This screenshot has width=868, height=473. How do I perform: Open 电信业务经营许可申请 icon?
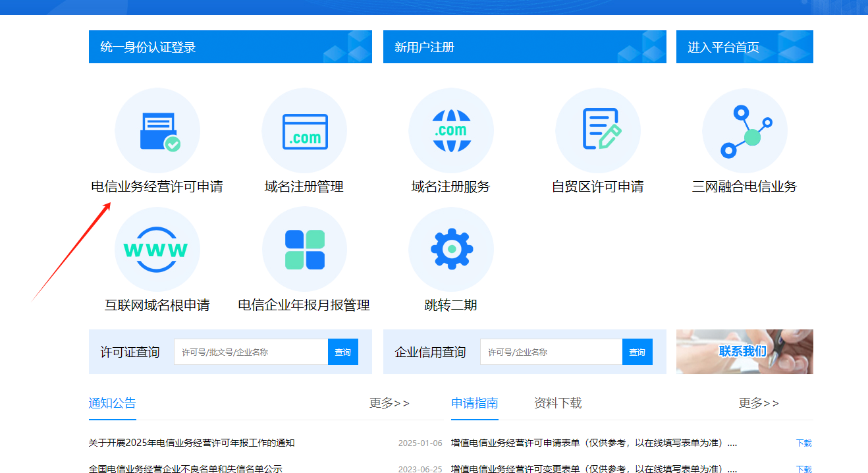click(157, 131)
